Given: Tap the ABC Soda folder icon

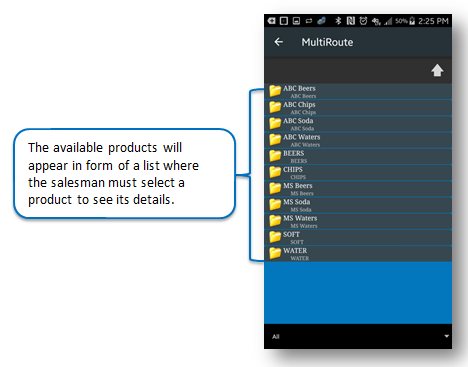Looking at the screenshot, I should pos(275,123).
